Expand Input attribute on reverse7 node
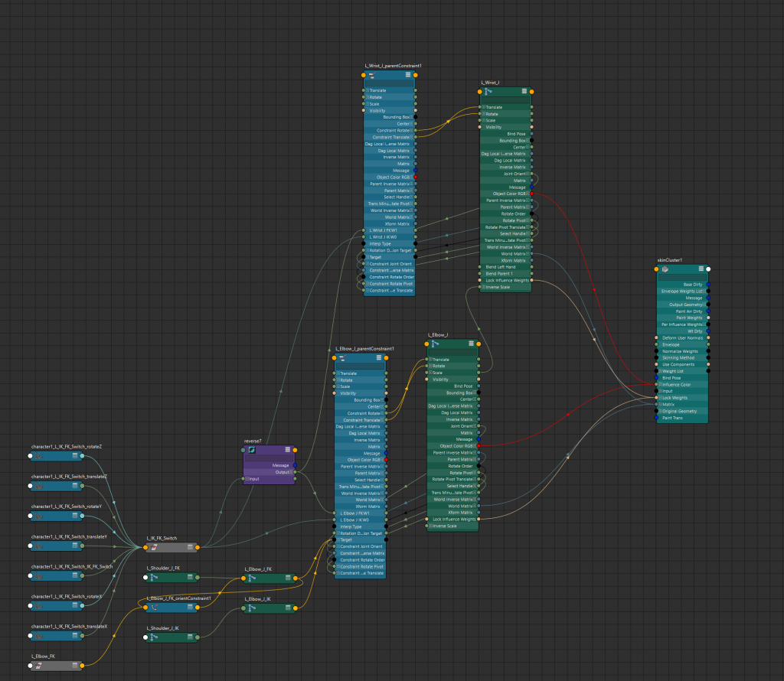 coord(247,479)
